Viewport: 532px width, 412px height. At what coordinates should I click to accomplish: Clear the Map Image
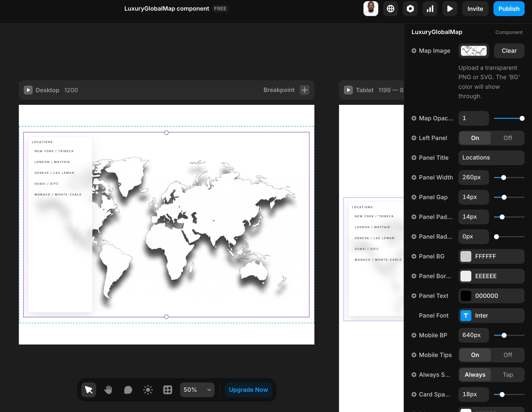coord(509,51)
